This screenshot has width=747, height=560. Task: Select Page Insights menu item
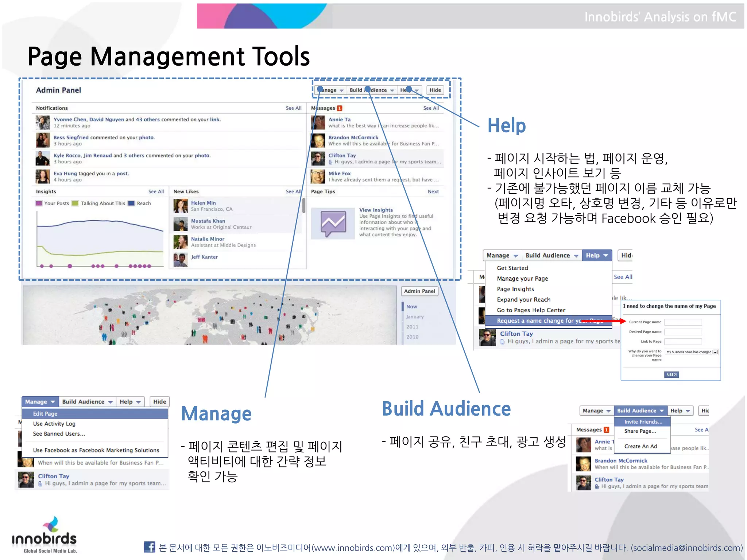tap(549, 289)
